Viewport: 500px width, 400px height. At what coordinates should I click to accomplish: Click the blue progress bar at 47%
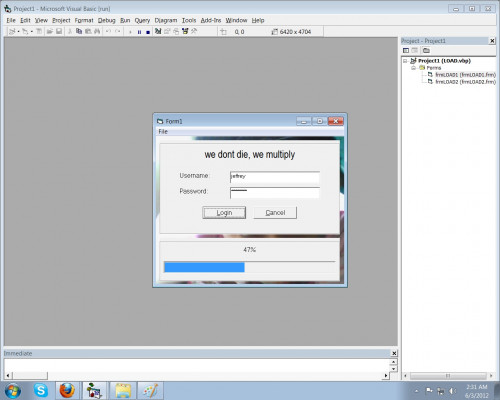pyautogui.click(x=204, y=267)
